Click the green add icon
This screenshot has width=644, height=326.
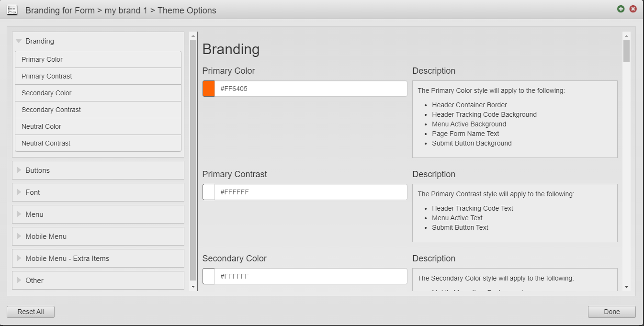pyautogui.click(x=621, y=9)
